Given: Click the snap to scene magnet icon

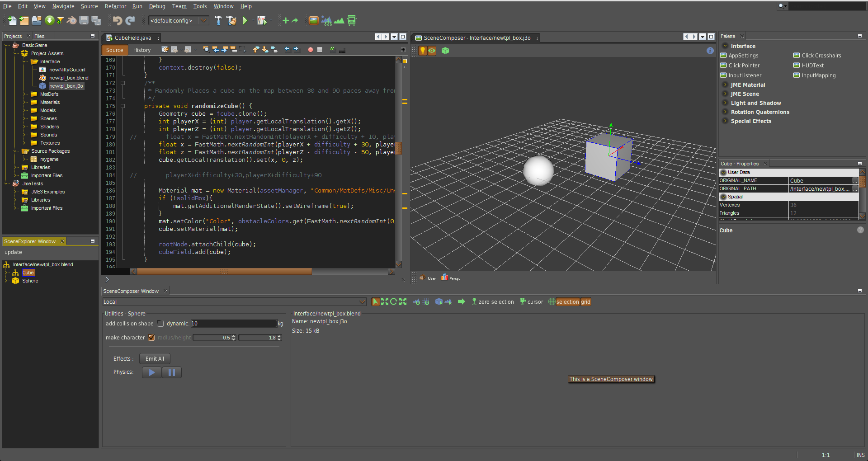Looking at the screenshot, I should (x=416, y=301).
